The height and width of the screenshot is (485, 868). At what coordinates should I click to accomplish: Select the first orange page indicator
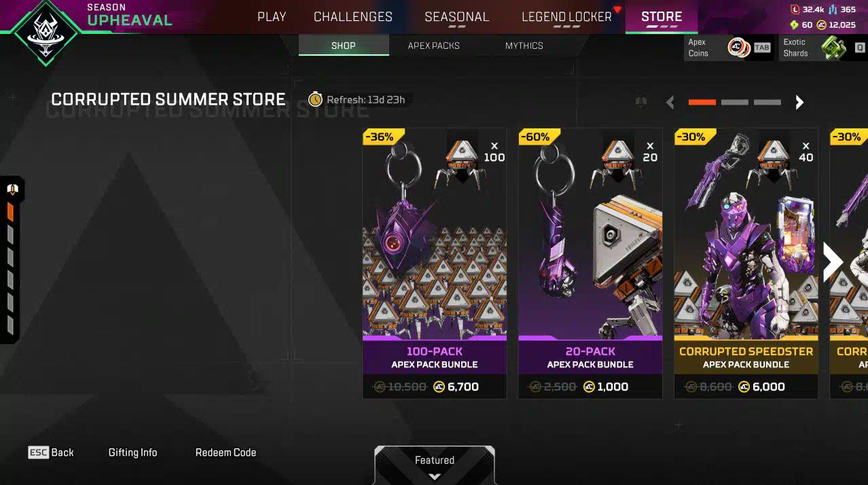pyautogui.click(x=702, y=103)
